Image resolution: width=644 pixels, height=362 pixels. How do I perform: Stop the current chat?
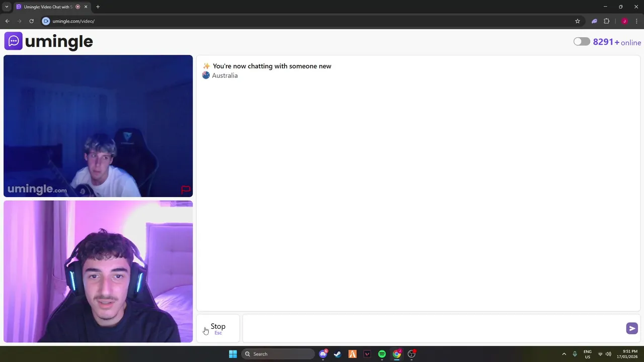point(218,328)
